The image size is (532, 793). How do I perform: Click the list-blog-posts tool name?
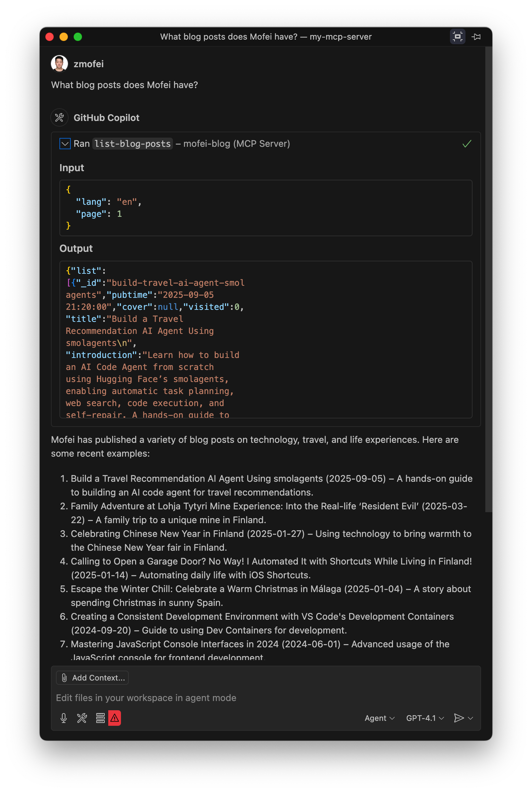click(x=133, y=144)
